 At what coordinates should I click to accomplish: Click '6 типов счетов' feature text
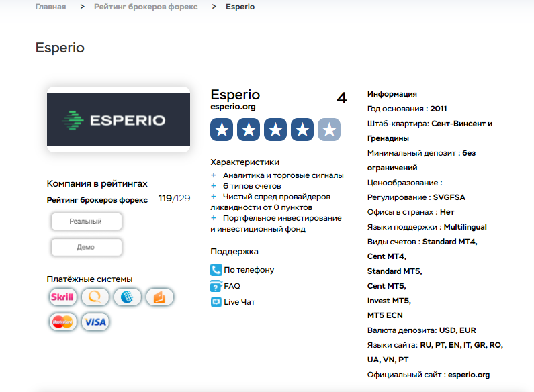[252, 186]
